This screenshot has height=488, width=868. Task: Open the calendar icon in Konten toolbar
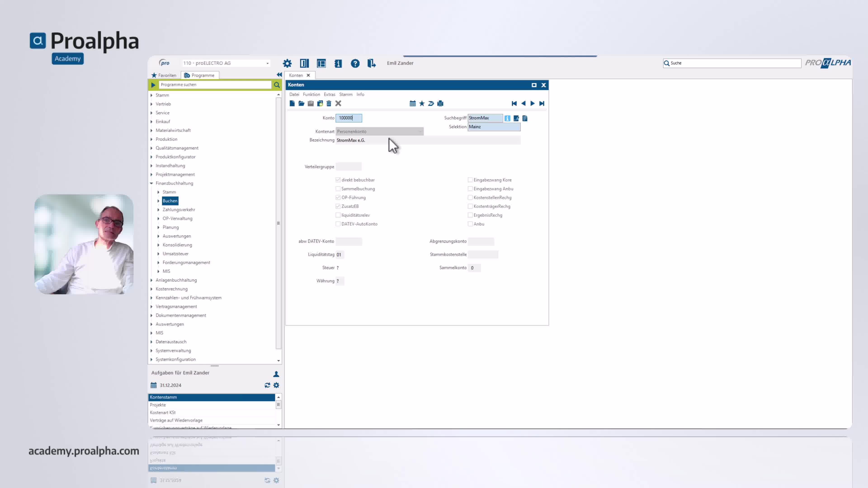(413, 103)
